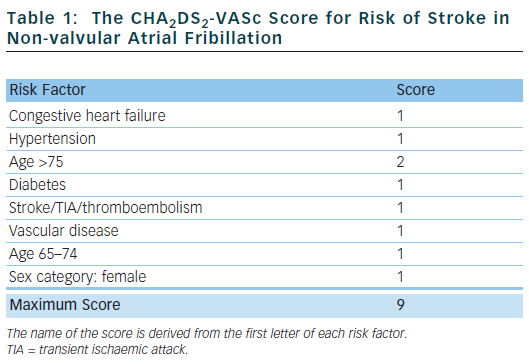Click the Hypertension risk factor cell
The height and width of the screenshot is (364, 529).
52,139
